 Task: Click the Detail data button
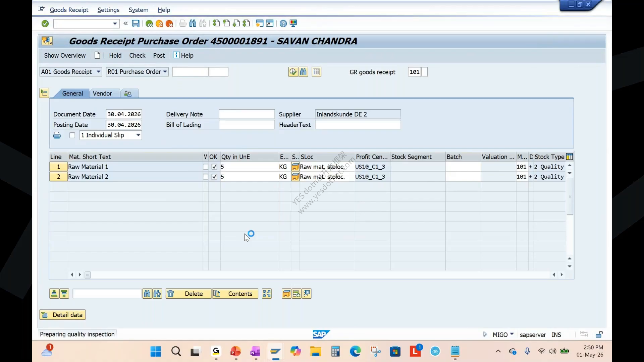pyautogui.click(x=62, y=315)
